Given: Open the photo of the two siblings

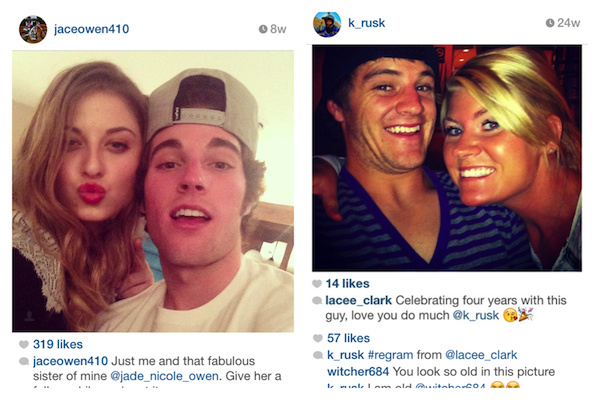Looking at the screenshot, I should pyautogui.click(x=153, y=191).
